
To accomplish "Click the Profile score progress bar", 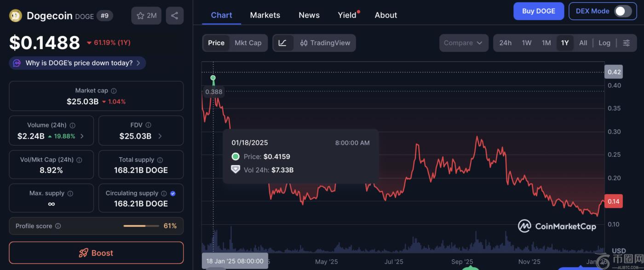I will tap(141, 226).
